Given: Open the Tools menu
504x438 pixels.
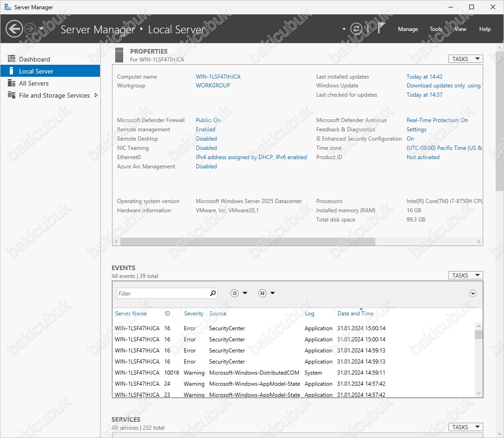Looking at the screenshot, I should 436,29.
